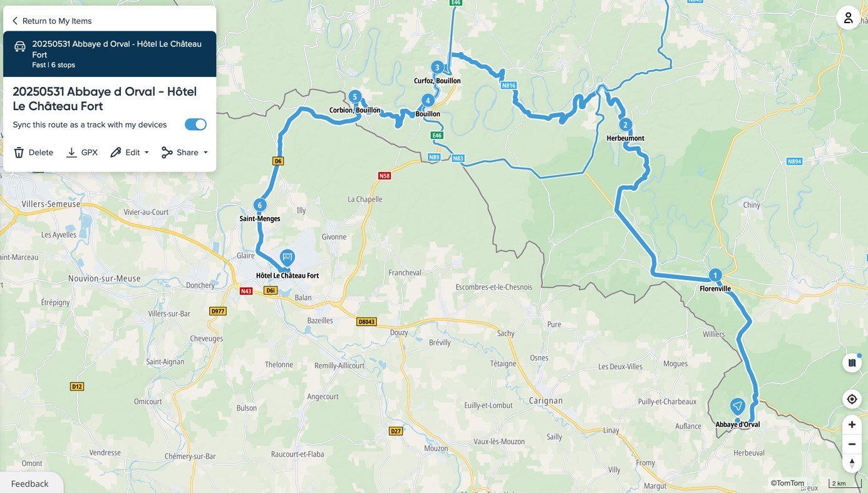
Task: Select stop 3 marker at Curfoz, Bouillon
Action: [x=437, y=68]
